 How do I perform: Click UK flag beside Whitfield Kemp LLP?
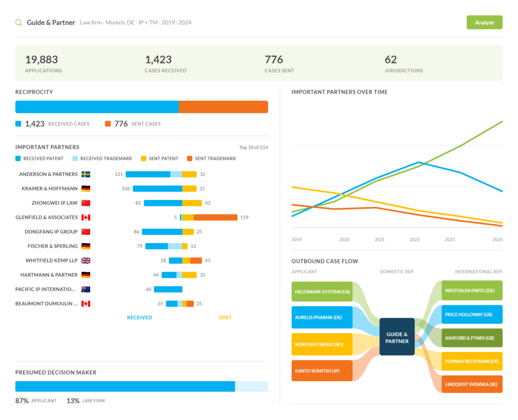pos(86,260)
